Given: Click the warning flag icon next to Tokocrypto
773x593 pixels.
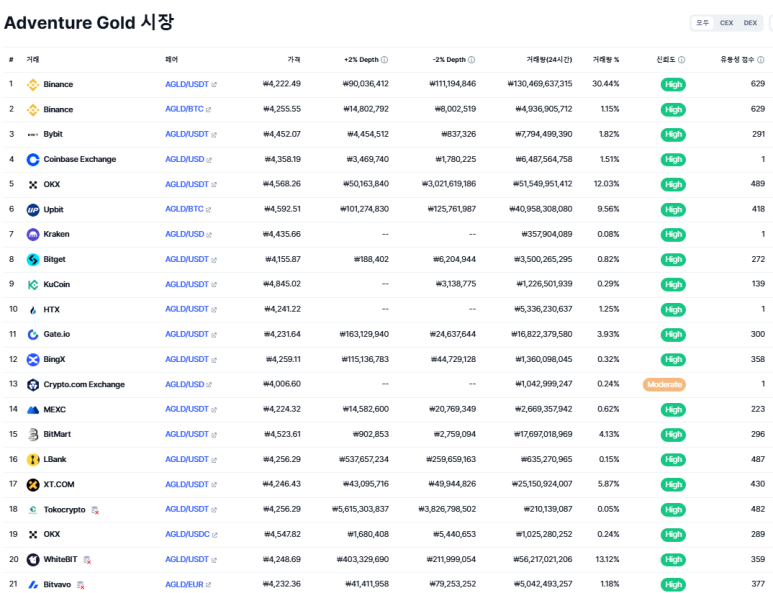Looking at the screenshot, I should (x=95, y=510).
